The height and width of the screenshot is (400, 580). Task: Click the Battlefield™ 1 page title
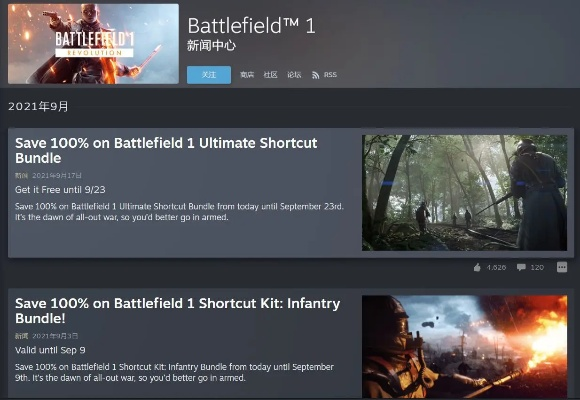[252, 26]
